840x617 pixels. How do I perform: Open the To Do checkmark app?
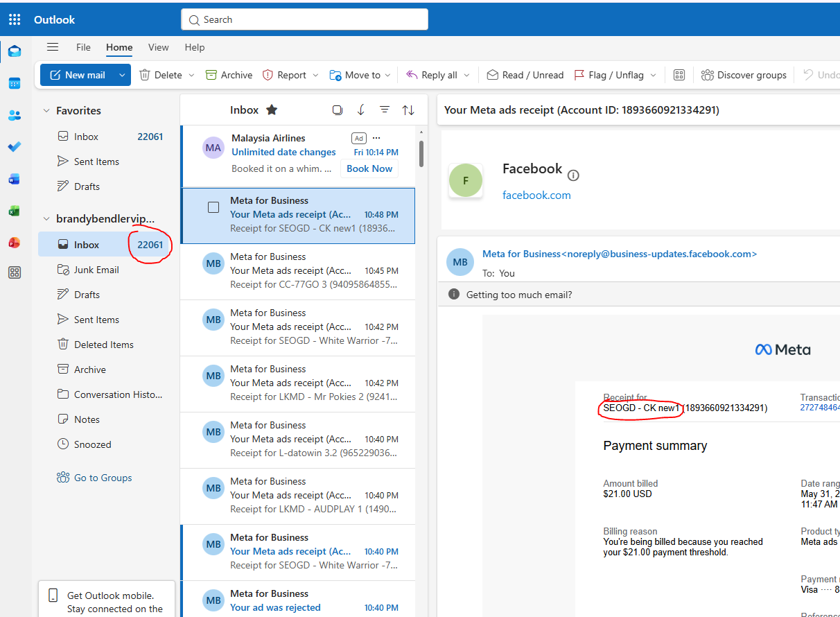click(x=15, y=147)
